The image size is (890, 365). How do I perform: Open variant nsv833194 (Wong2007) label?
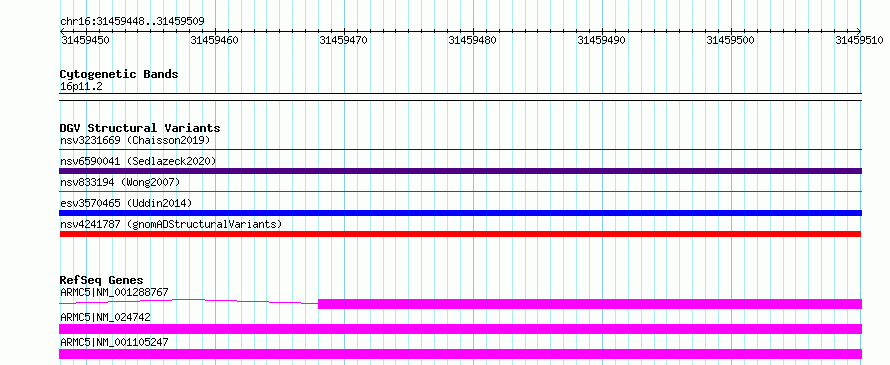pos(120,182)
